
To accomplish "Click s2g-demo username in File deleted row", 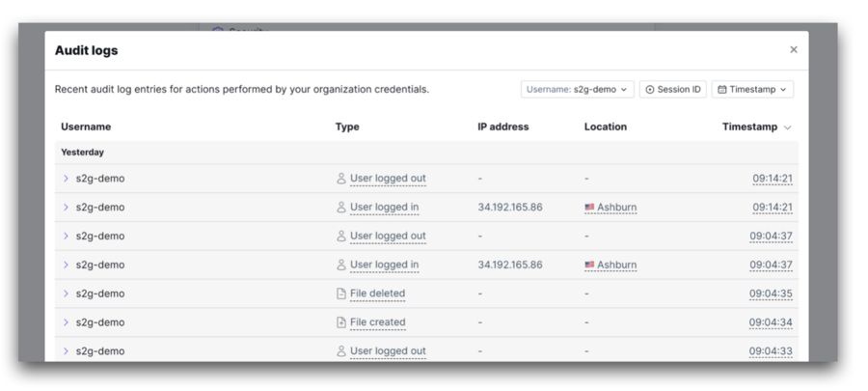I will 100,293.
